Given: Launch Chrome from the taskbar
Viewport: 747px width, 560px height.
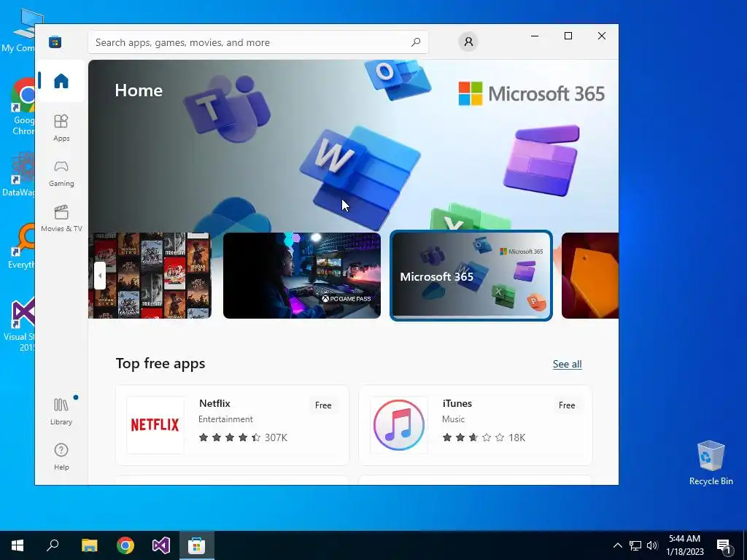Looking at the screenshot, I should coord(125,545).
